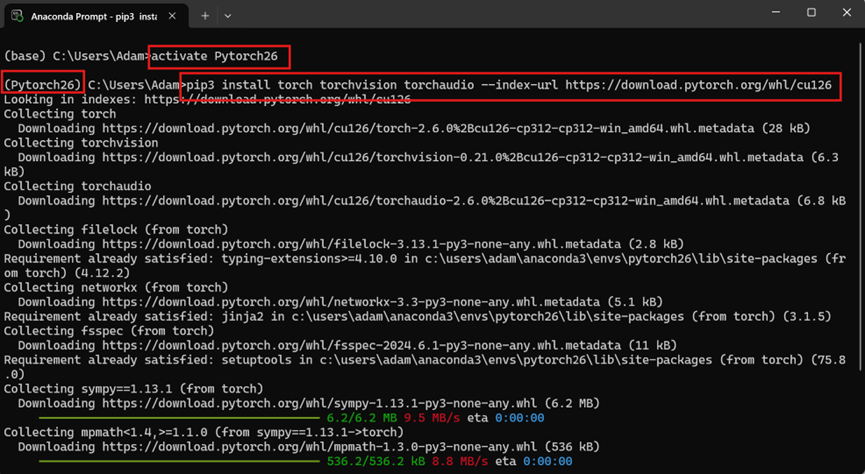This screenshot has width=865, height=474.
Task: Click the Anaconda Prompt tab icon
Action: tap(17, 16)
